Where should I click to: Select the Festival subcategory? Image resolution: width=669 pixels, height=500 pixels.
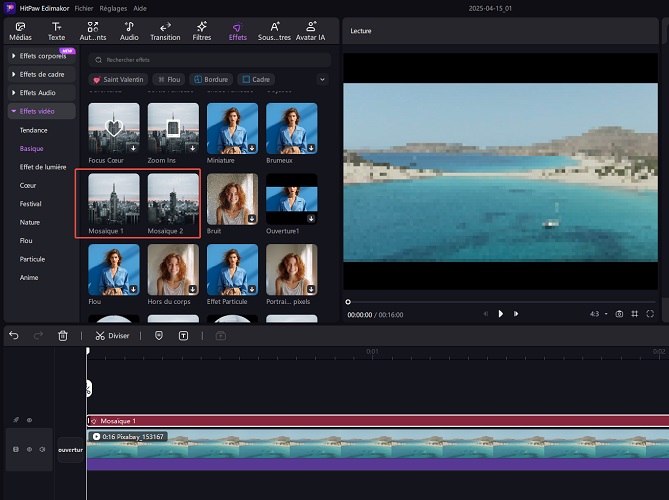(30, 204)
